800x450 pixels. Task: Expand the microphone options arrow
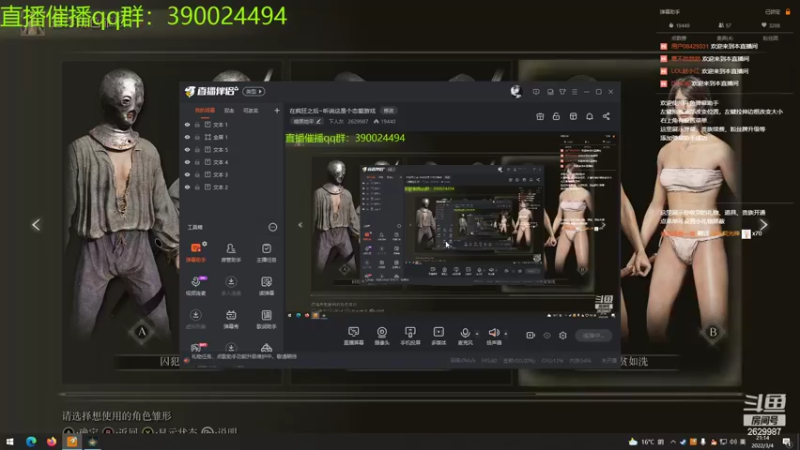477,334
